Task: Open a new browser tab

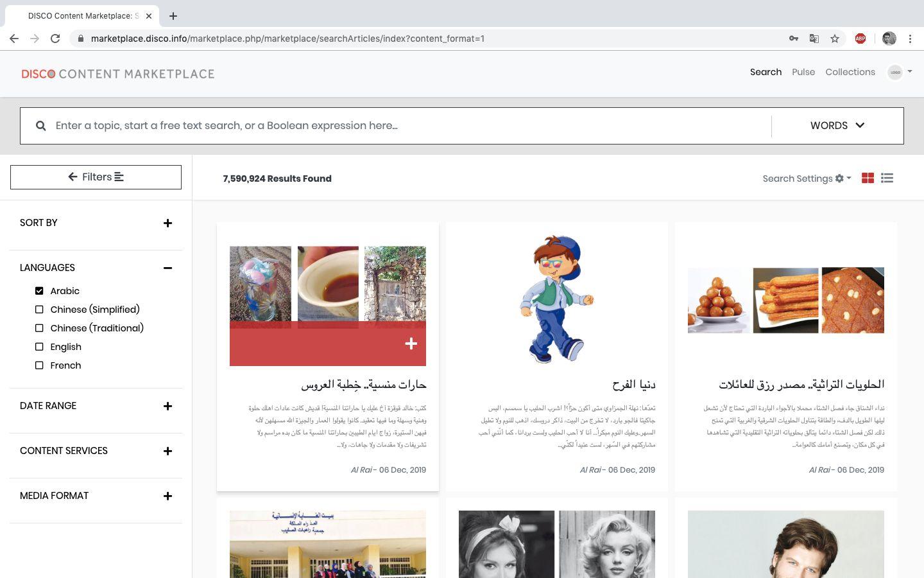Action: 173,16
